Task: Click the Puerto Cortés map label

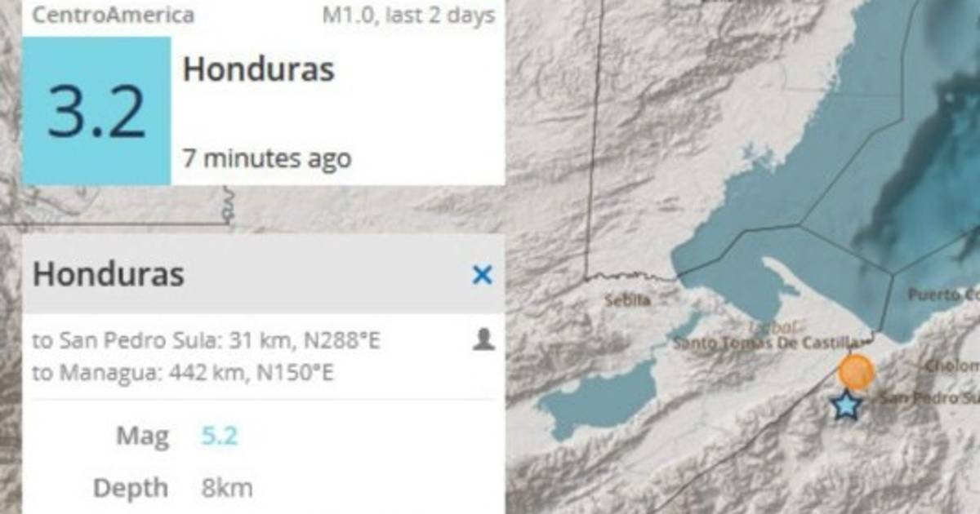Action: click(x=943, y=295)
